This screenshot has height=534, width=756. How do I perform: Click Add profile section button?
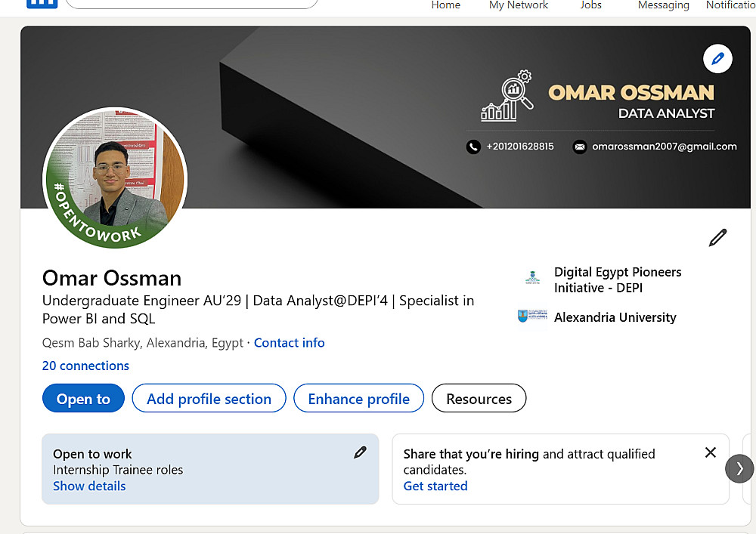click(x=209, y=398)
